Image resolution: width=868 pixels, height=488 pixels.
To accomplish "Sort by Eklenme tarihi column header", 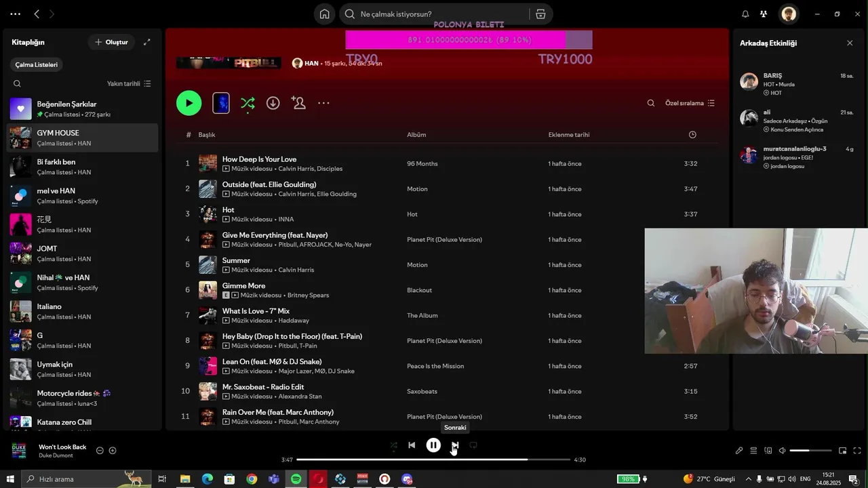I will 569,135.
